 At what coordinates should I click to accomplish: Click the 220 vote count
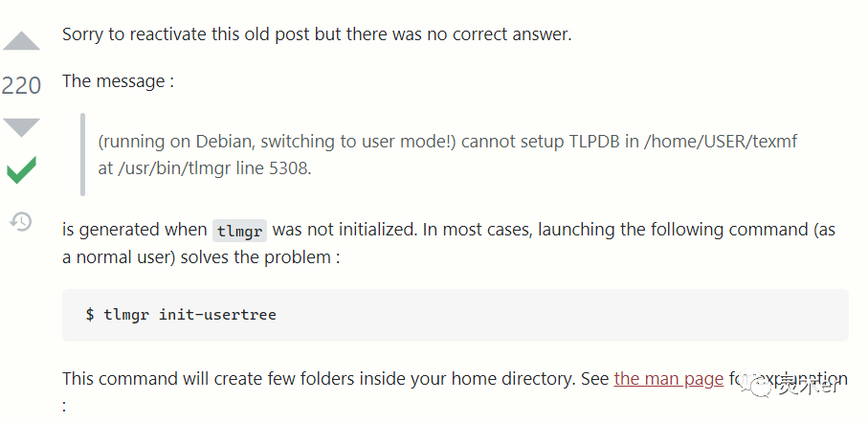coord(21,85)
